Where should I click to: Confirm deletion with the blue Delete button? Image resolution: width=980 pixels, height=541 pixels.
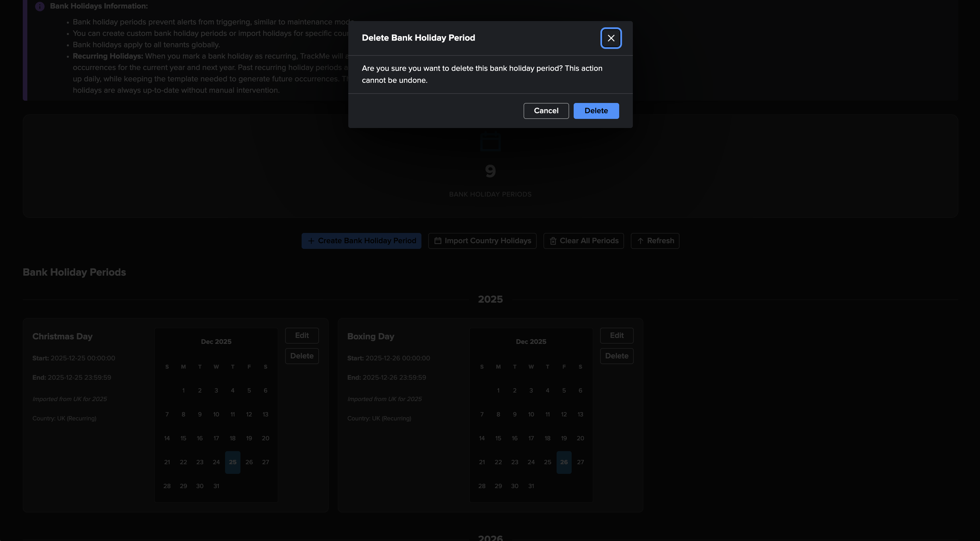click(596, 111)
